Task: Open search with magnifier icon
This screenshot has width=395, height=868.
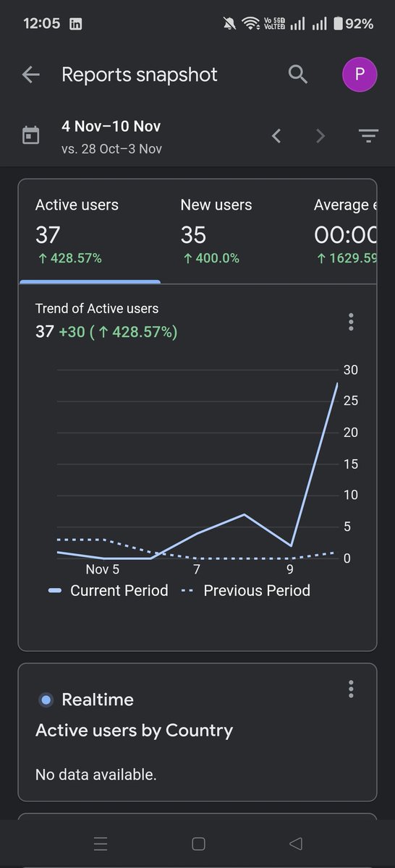Action: coord(298,74)
